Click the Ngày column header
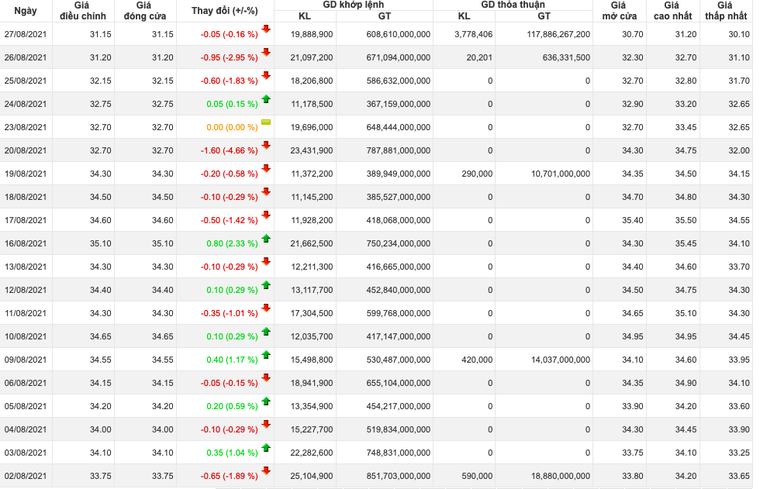Screen dimensions: 760x489 25,11
